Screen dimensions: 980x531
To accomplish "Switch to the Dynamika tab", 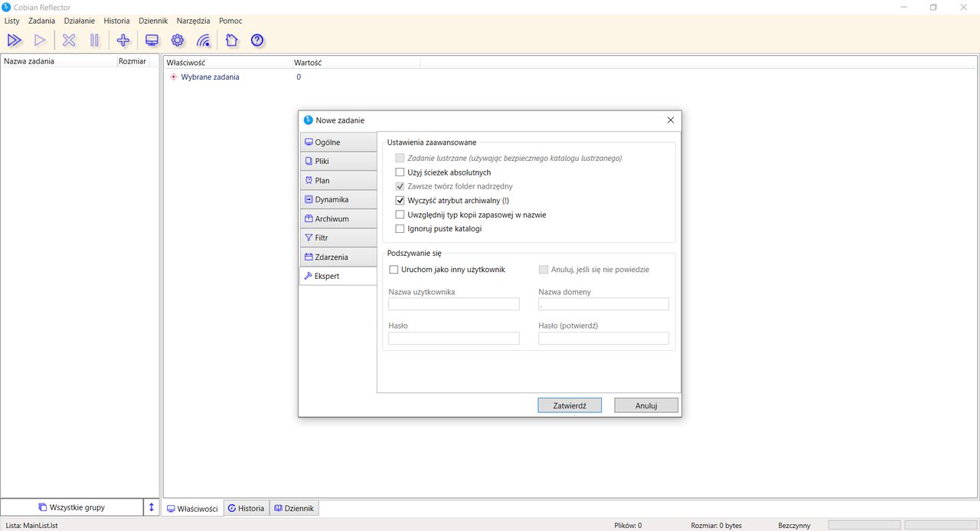I will (338, 200).
